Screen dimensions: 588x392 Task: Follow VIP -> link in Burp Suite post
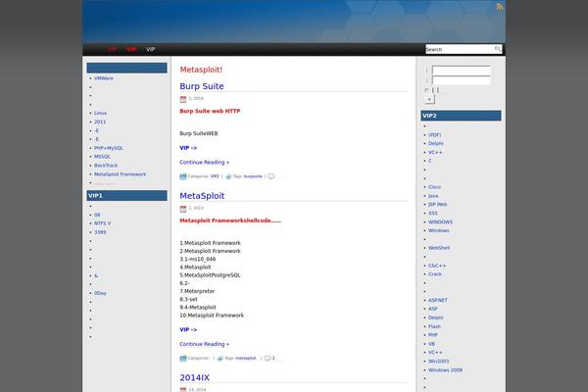tap(188, 148)
